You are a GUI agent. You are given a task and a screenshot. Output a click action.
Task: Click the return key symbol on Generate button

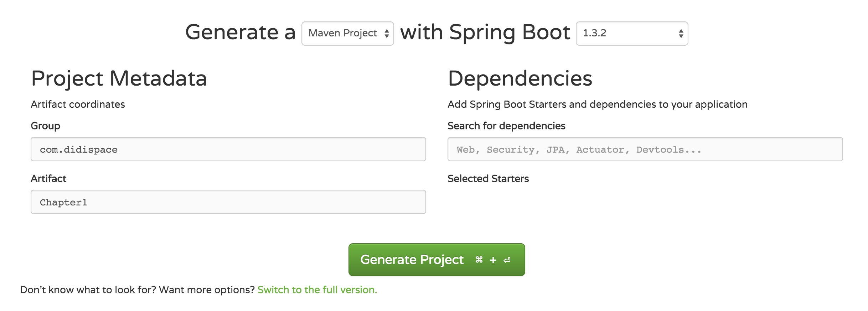(507, 260)
